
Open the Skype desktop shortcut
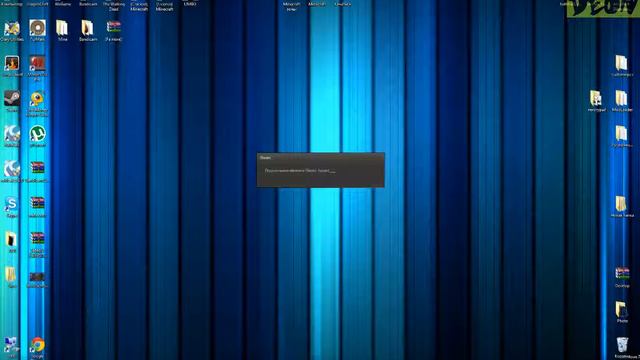pyautogui.click(x=11, y=206)
